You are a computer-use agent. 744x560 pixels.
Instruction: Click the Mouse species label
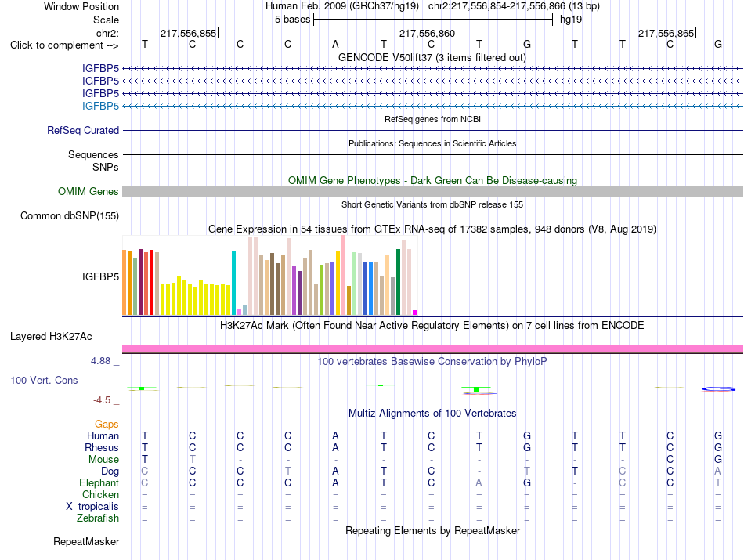click(x=103, y=460)
